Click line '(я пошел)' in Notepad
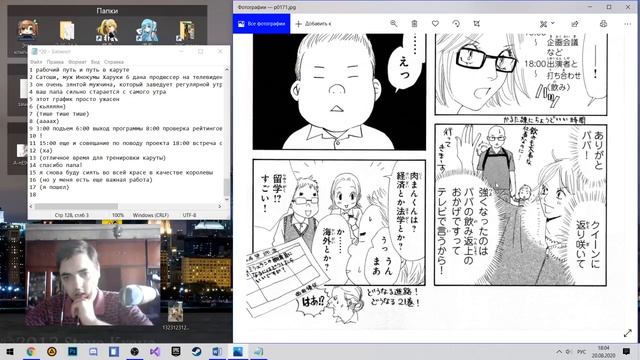This screenshot has width=640, height=360. point(52,187)
